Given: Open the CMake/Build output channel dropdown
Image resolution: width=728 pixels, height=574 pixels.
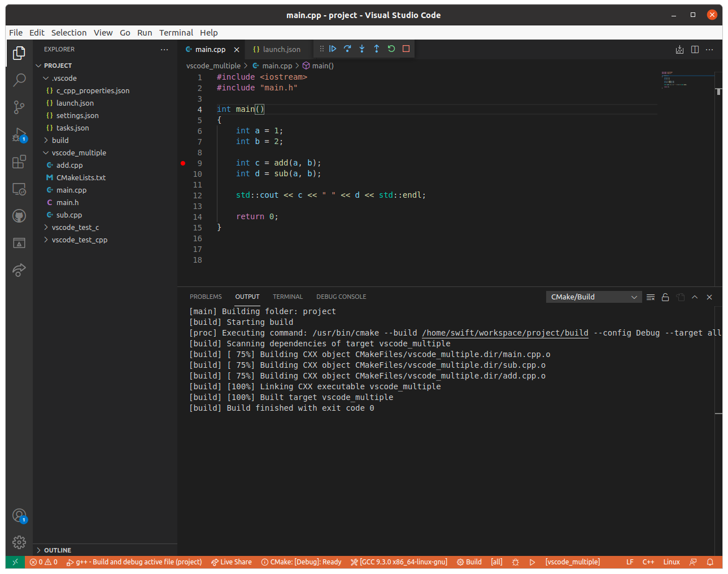Looking at the screenshot, I should tap(594, 297).
